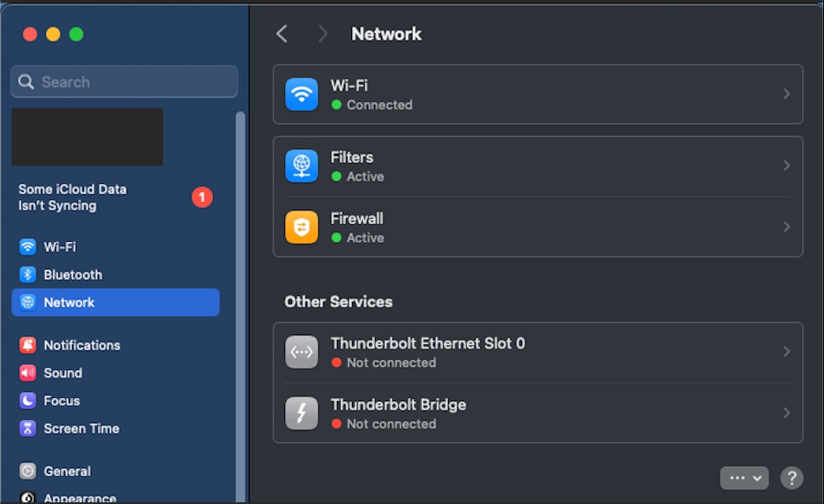This screenshot has height=504, width=824.
Task: Select Sound in the sidebar
Action: click(115, 372)
